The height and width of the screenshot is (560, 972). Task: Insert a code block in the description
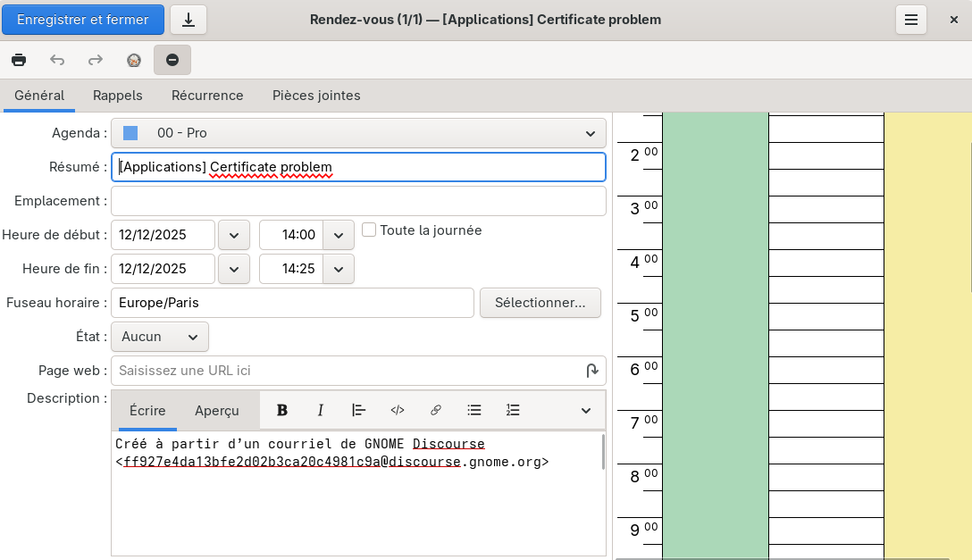pyautogui.click(x=398, y=410)
